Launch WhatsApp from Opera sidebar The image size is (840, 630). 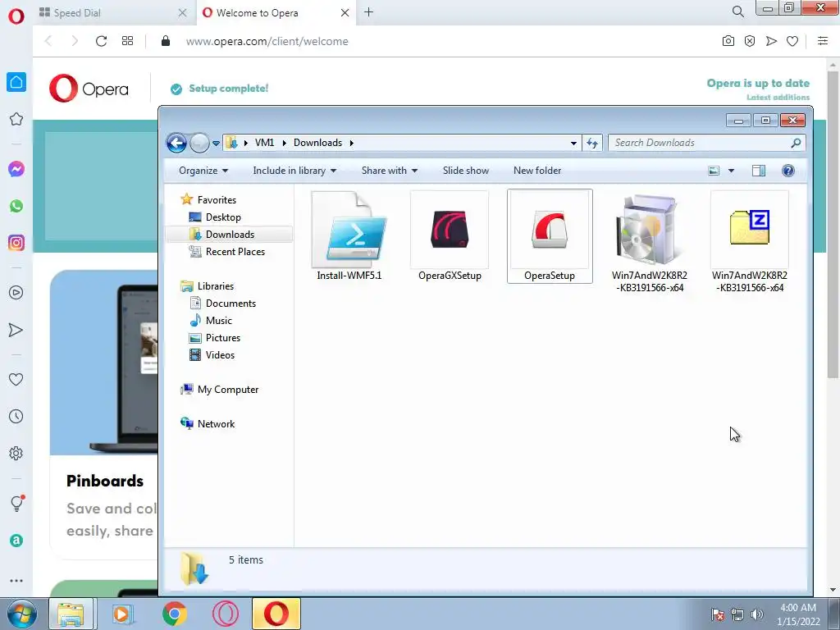click(16, 206)
